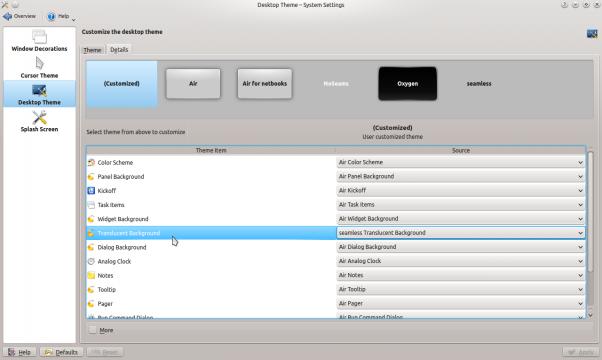Image resolution: width=602 pixels, height=360 pixels.
Task: Click the Help button at bottom
Action: [20, 352]
